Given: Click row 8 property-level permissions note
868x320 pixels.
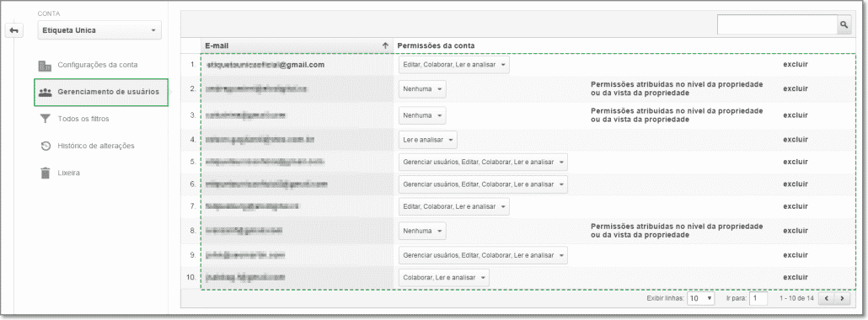Looking at the screenshot, I should (677, 230).
